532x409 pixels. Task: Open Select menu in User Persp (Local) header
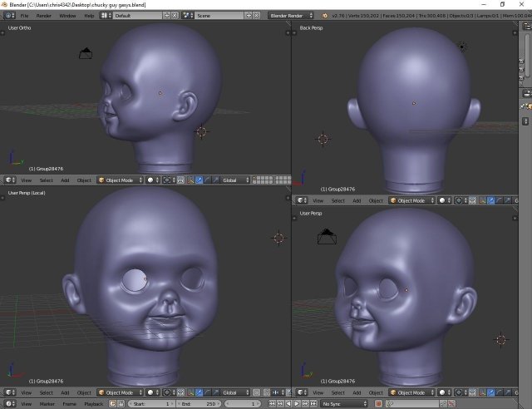point(47,392)
